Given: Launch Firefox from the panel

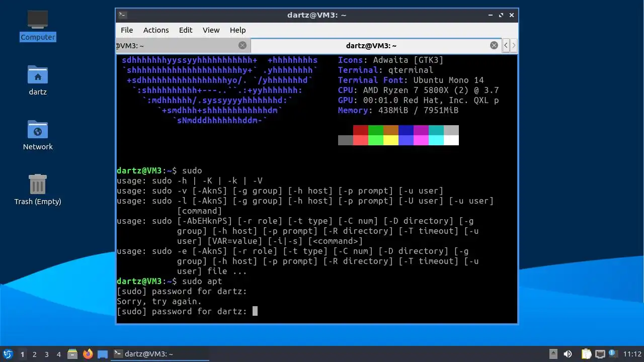Looking at the screenshot, I should point(88,354).
